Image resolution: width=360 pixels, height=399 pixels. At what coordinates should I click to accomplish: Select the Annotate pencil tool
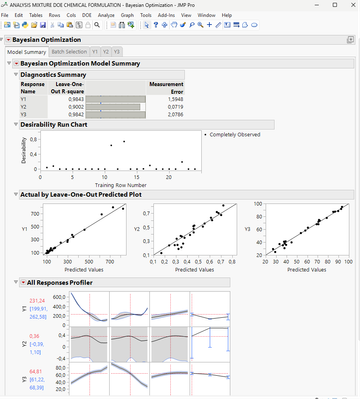[218, 25]
